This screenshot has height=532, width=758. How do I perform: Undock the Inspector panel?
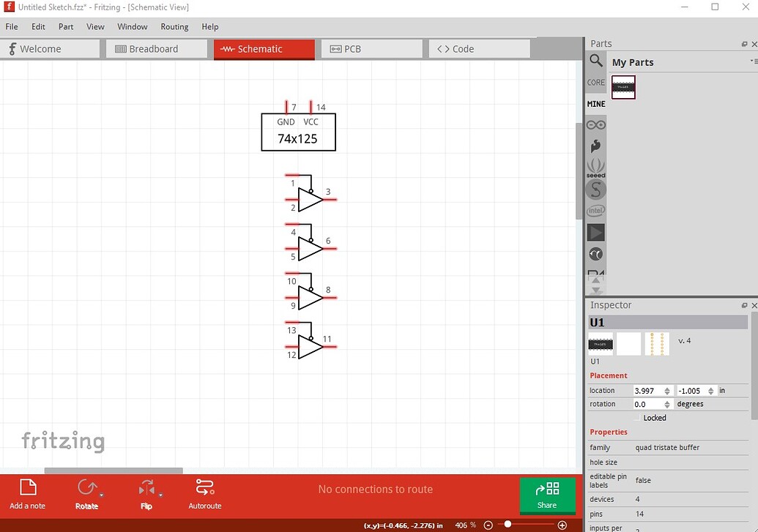click(745, 305)
